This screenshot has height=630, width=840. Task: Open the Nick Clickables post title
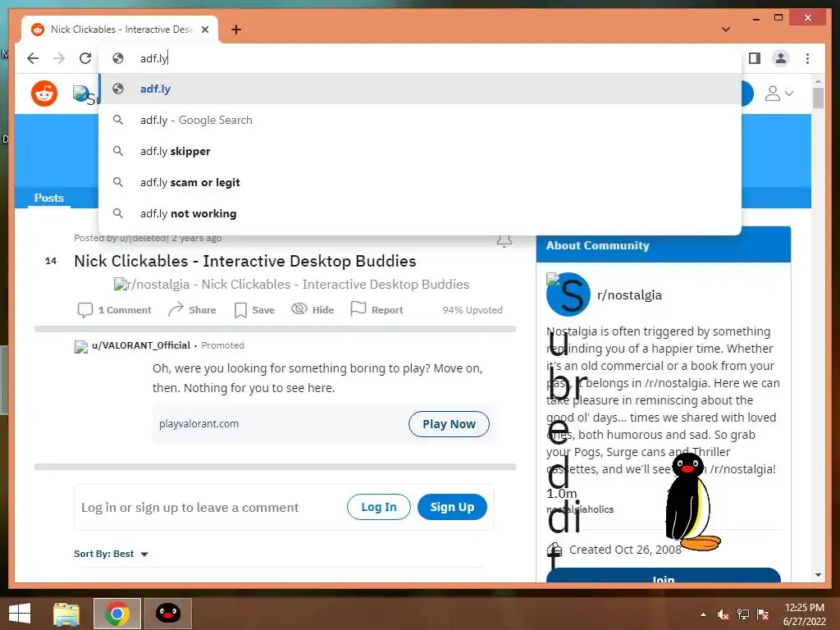(x=244, y=261)
